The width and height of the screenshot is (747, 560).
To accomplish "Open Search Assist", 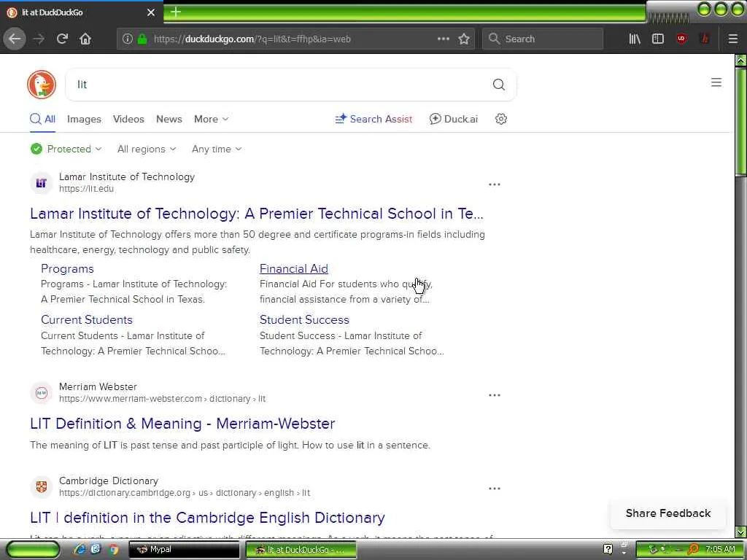I will [x=374, y=119].
